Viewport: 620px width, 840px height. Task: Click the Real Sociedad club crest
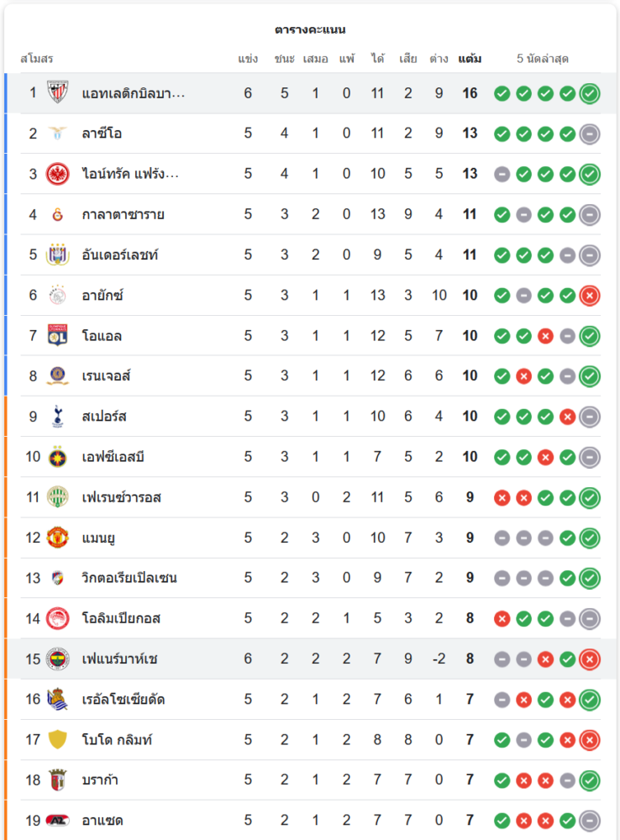click(58, 699)
